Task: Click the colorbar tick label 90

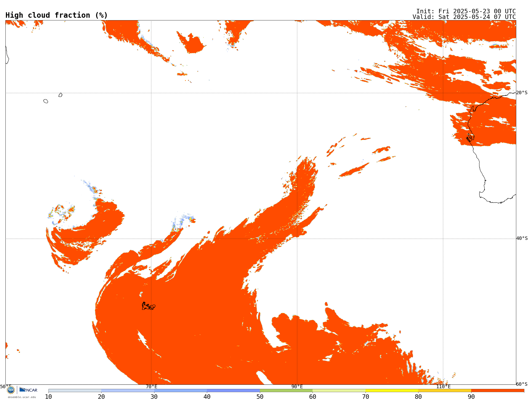Action: point(471,397)
